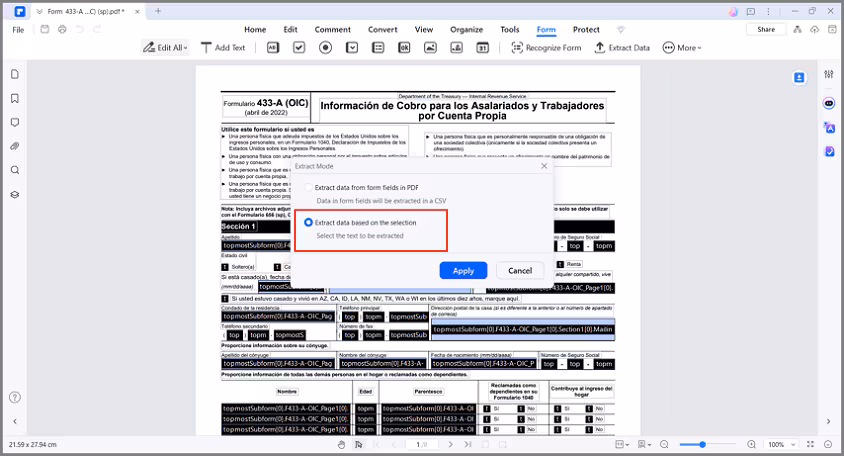Open the AI assistant robot icon on right sidebar
844x456 pixels.
(829, 103)
